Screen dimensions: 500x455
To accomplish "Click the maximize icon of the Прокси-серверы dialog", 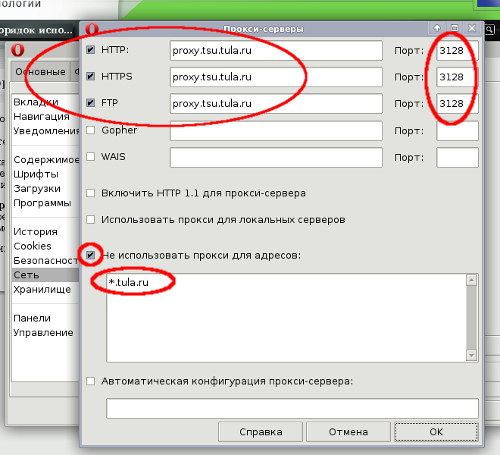I will click(455, 28).
